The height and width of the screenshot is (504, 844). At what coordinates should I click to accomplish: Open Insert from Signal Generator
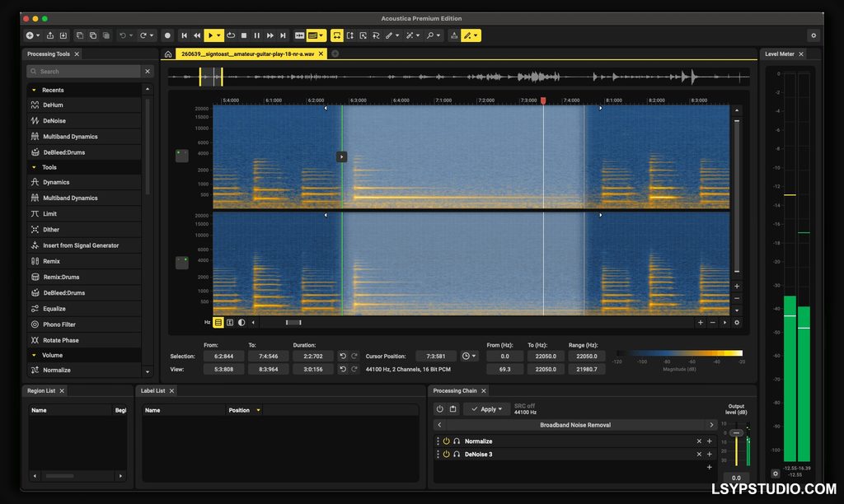tap(85, 245)
